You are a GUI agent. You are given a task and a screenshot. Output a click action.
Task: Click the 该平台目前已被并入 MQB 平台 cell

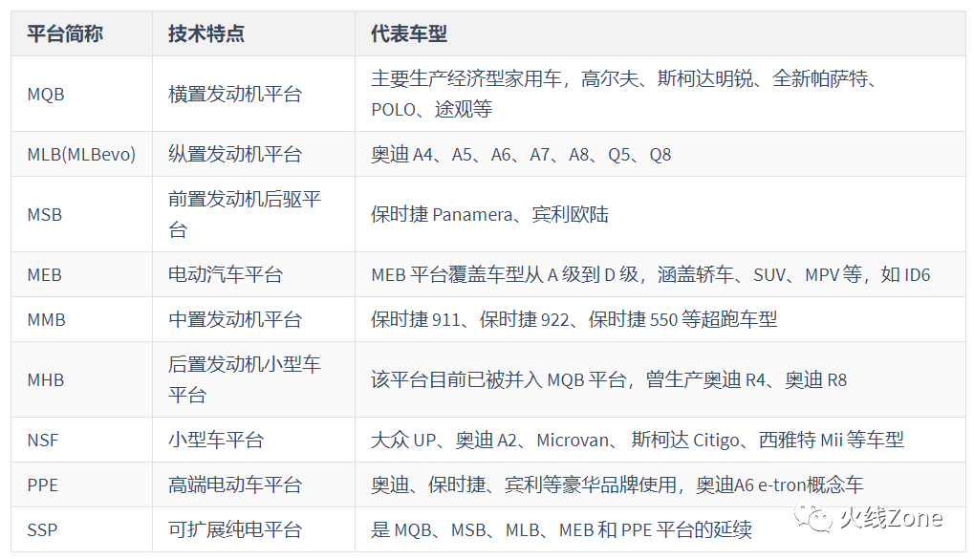coord(660,379)
